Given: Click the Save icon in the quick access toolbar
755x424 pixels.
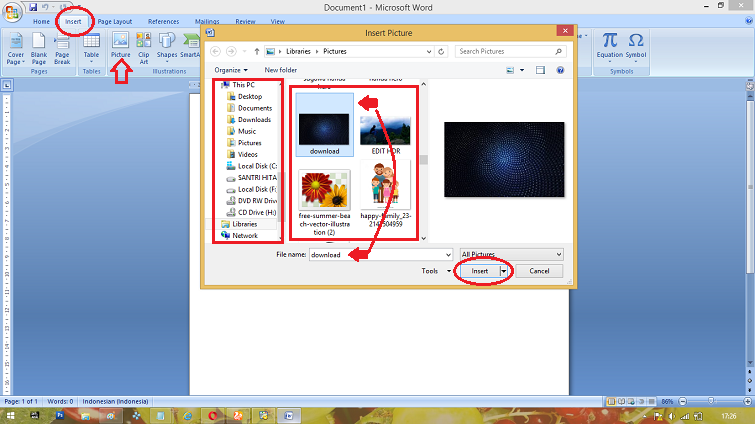Looking at the screenshot, I should point(33,7).
